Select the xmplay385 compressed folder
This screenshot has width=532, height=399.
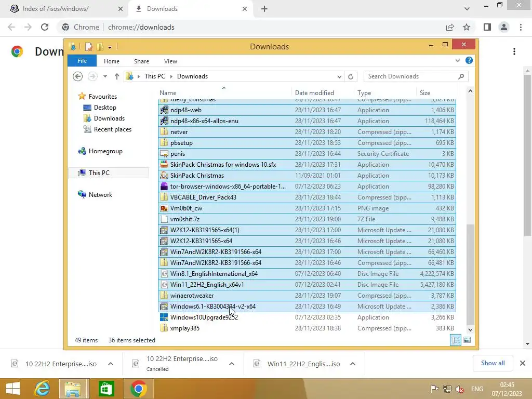pyautogui.click(x=307, y=328)
